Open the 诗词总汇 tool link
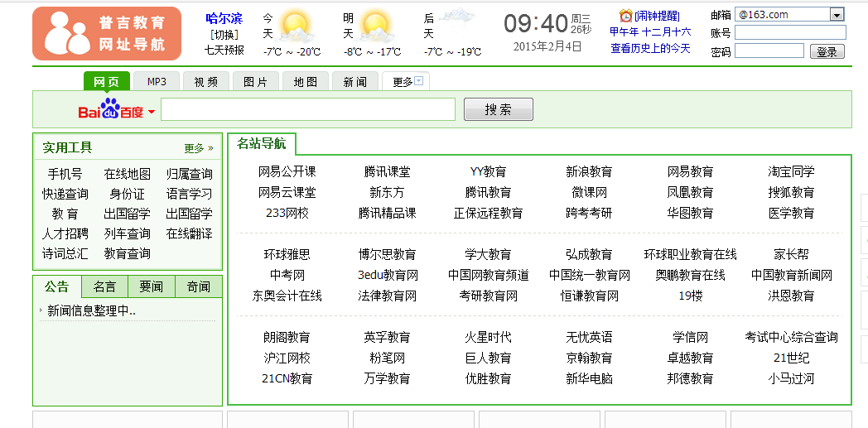Screen dimensions: 868x428 pyautogui.click(x=65, y=253)
